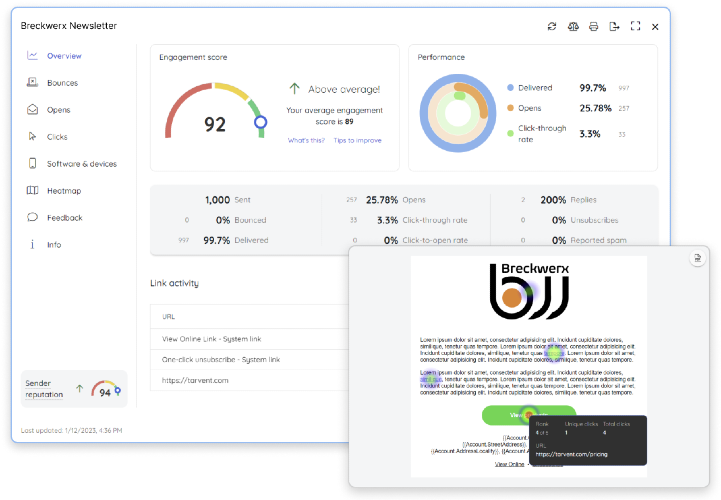The image size is (721, 500).
Task: Close the Breckwerx Newsletter report window
Action: coord(655,27)
